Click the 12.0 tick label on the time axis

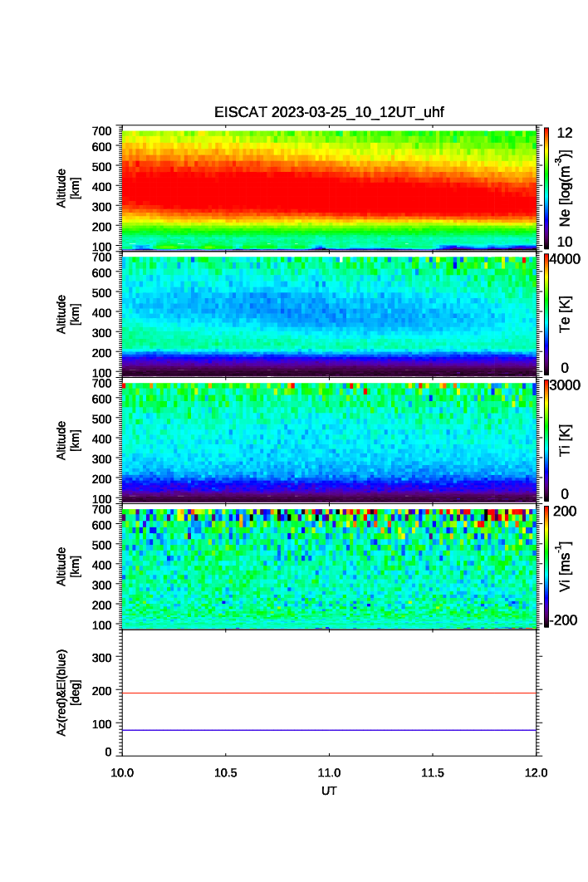coord(536,772)
